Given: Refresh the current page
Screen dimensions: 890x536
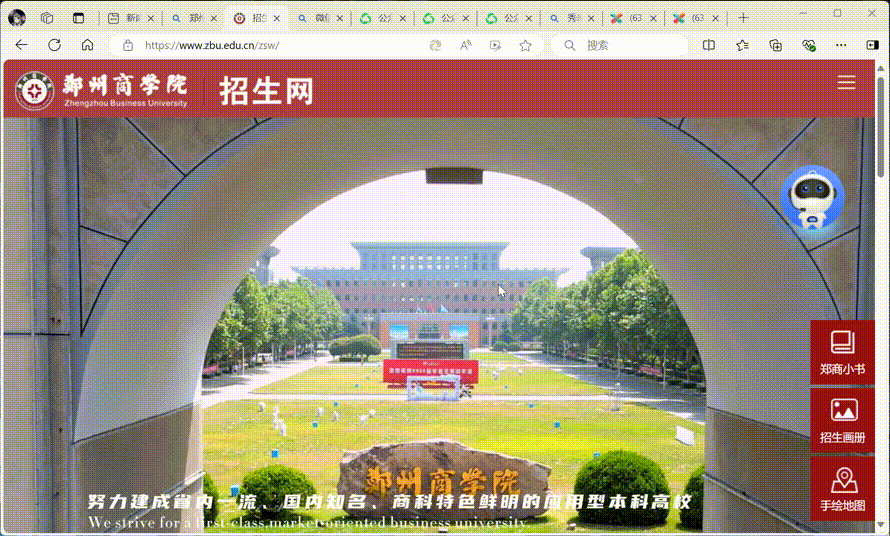Looking at the screenshot, I should tap(54, 45).
